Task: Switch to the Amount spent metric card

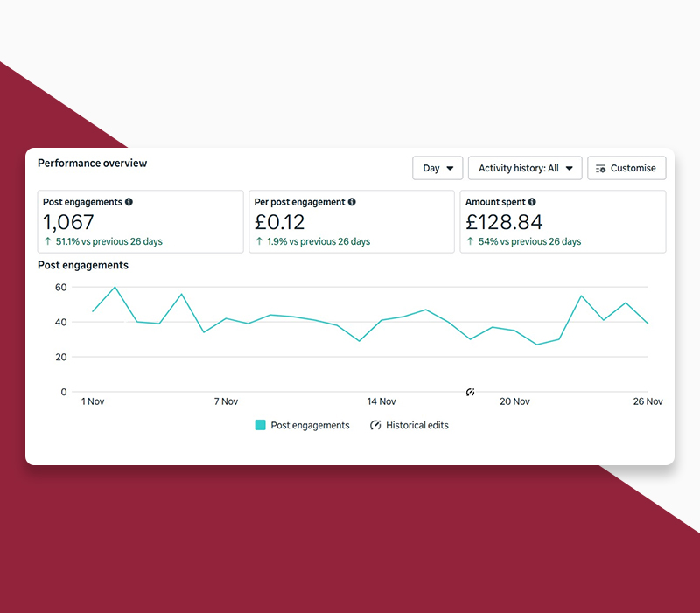Action: coord(563,221)
